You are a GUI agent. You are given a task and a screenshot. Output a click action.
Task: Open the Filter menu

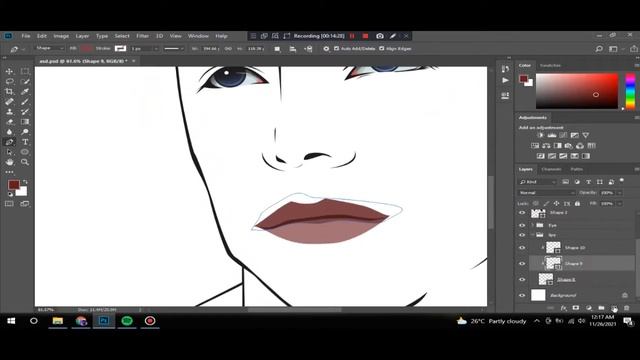pos(142,36)
